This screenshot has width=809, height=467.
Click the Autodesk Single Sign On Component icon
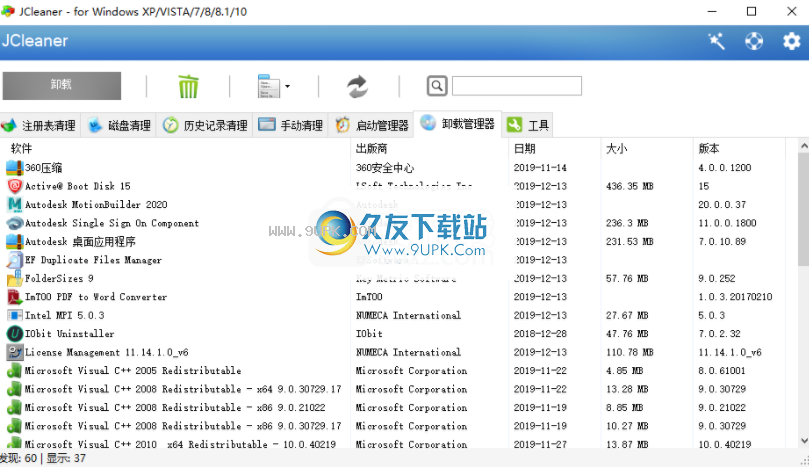tap(14, 223)
